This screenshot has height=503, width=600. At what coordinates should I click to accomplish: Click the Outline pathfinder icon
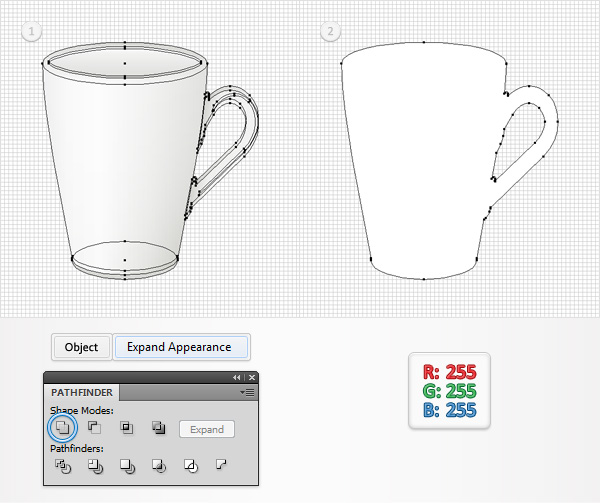(191, 466)
